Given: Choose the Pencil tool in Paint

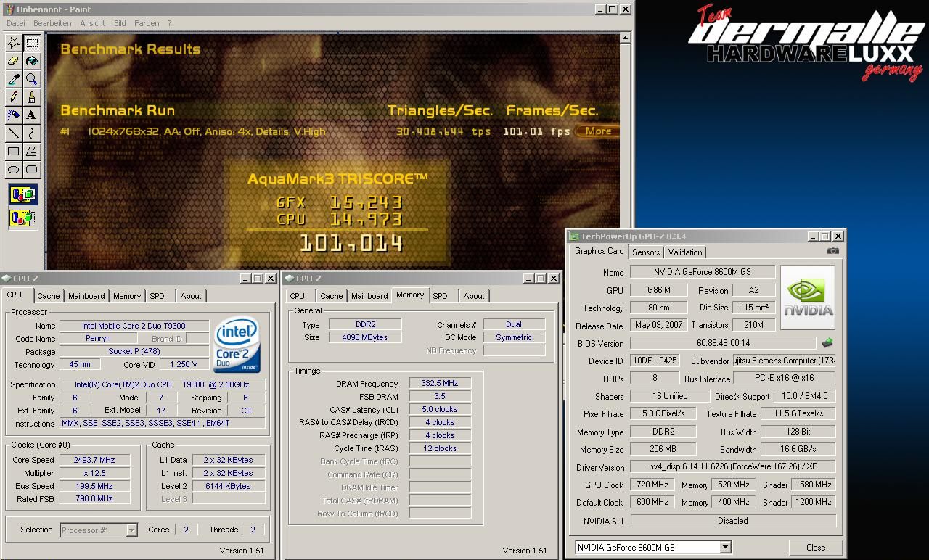Looking at the screenshot, I should 13,97.
